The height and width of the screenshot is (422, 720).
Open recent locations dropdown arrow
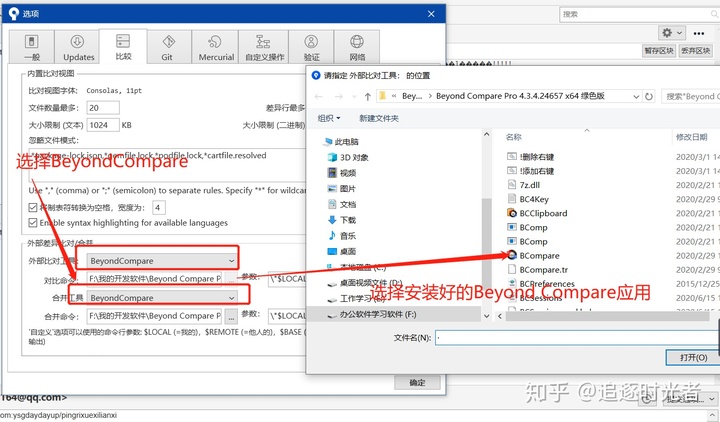[x=354, y=96]
